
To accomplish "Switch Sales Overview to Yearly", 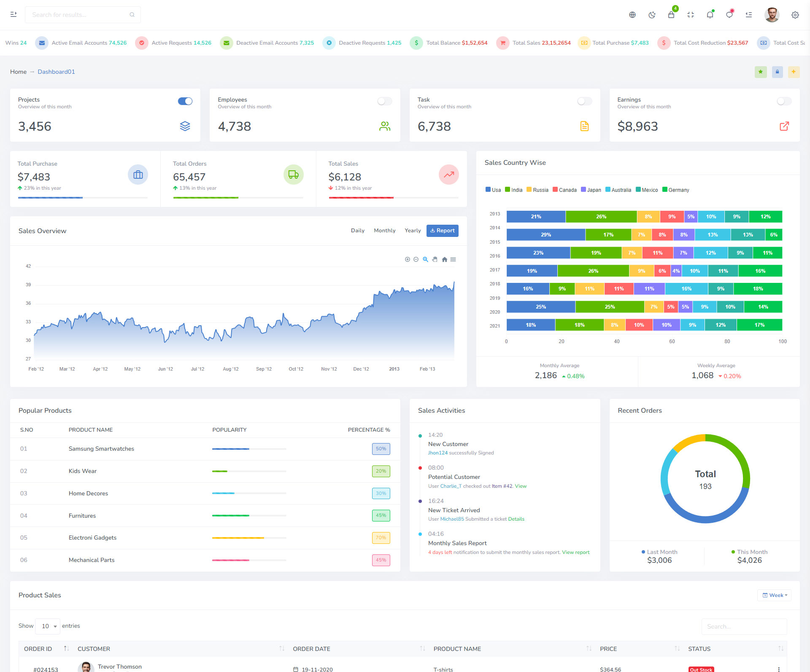I will 413,231.
